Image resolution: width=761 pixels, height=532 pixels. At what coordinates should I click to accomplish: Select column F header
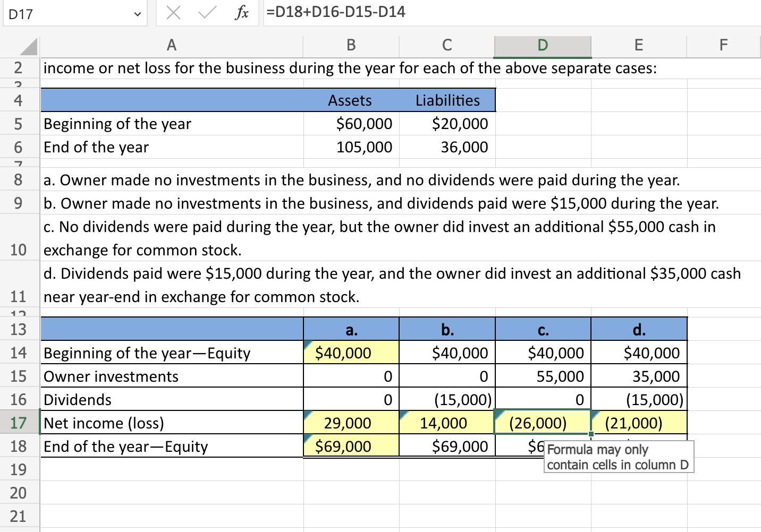tap(723, 46)
